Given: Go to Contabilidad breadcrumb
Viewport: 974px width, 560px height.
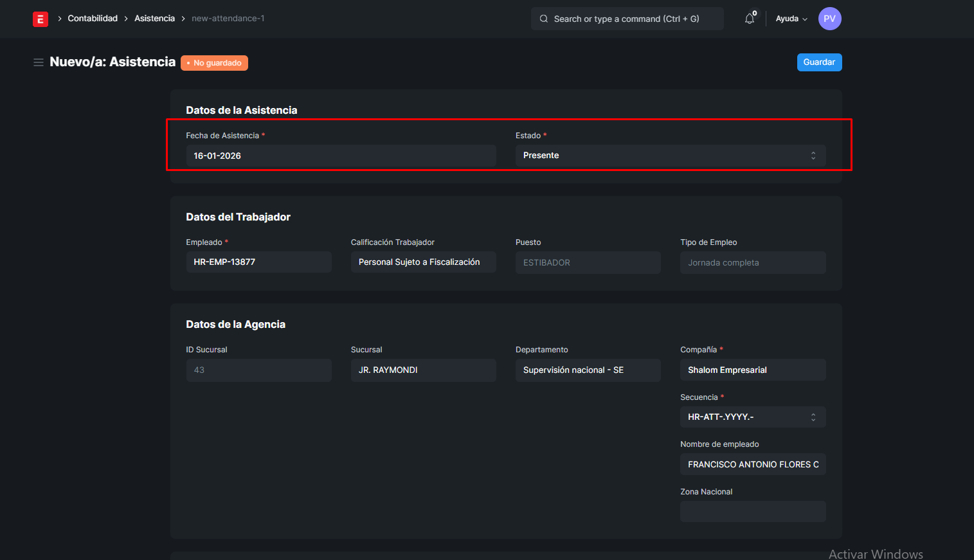Looking at the screenshot, I should coord(93,19).
